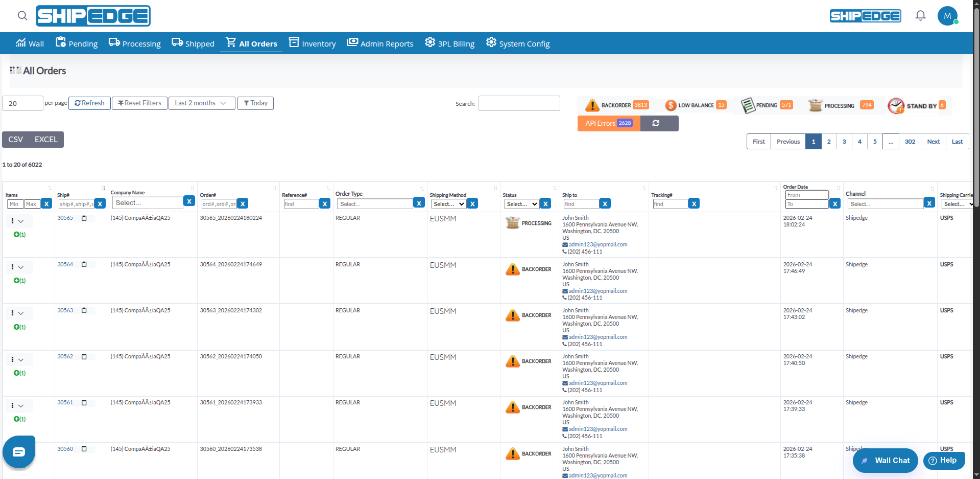Expand items plus (1) for order 30563
The width and height of the screenshot is (980, 479).
click(19, 327)
